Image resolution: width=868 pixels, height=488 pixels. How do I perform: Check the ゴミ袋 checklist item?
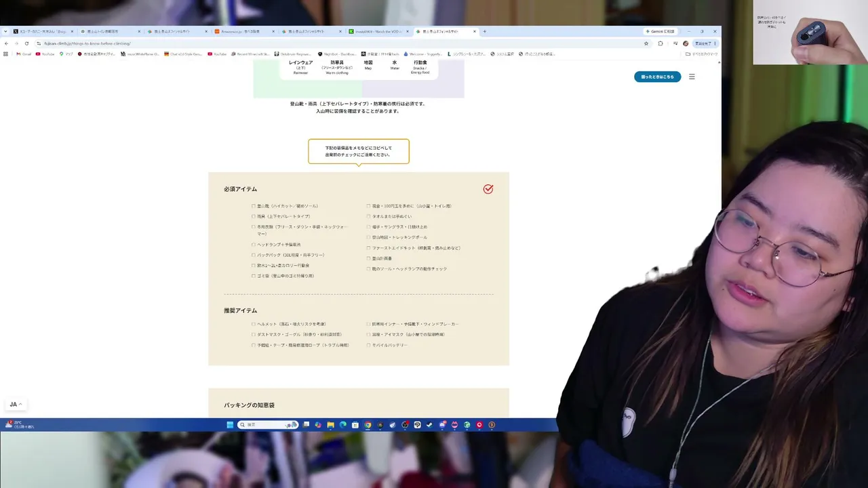tap(254, 276)
